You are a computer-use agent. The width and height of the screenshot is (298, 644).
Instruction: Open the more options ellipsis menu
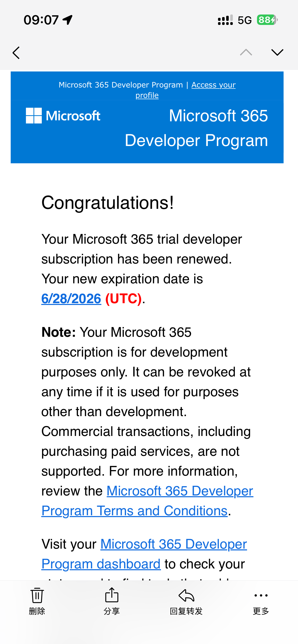point(261,596)
